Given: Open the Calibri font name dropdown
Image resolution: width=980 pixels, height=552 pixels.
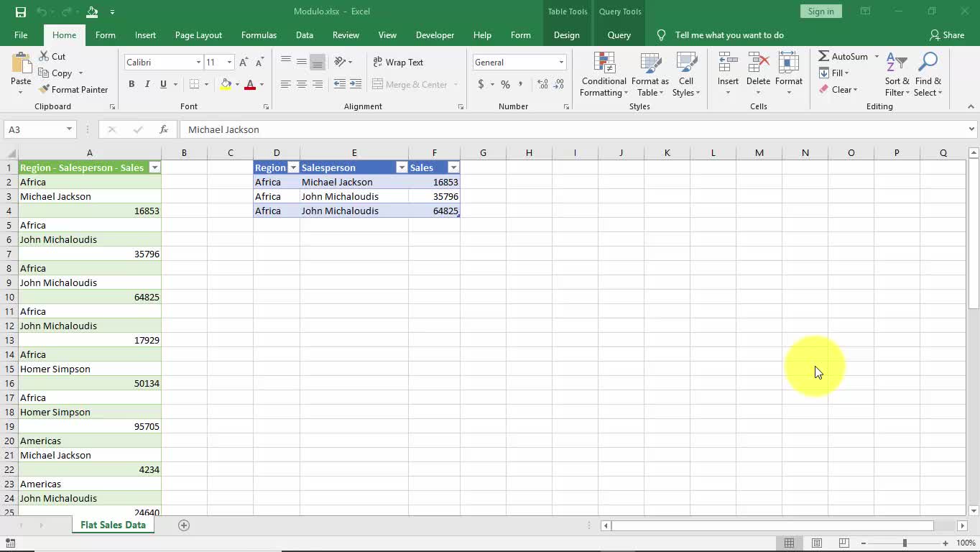Looking at the screenshot, I should tap(198, 63).
